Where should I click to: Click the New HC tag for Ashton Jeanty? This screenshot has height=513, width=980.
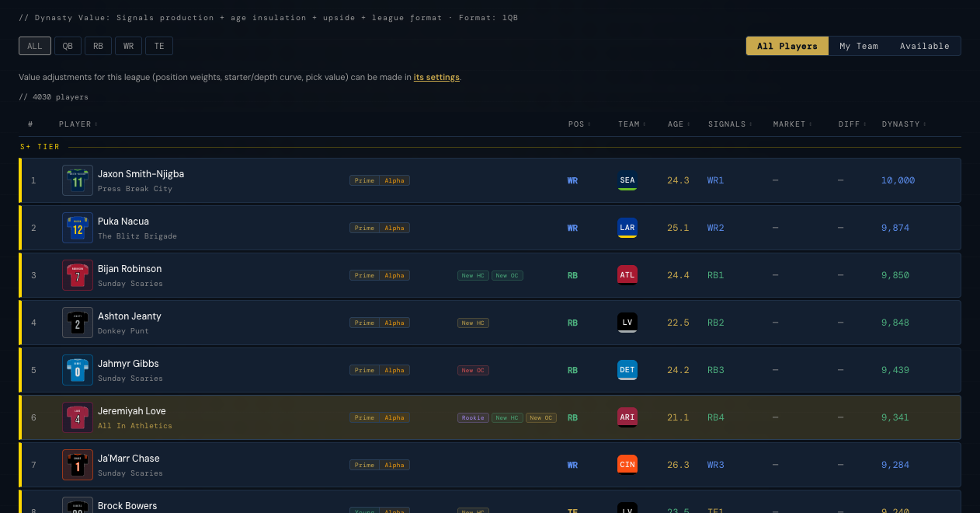pos(473,323)
